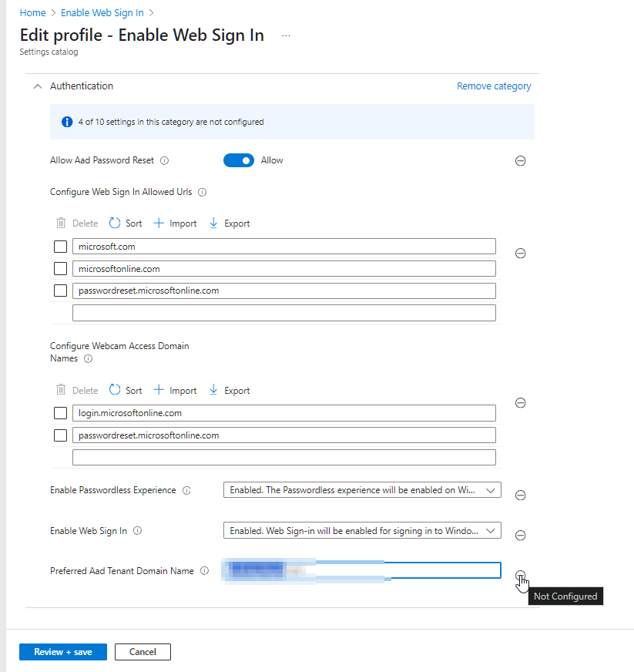Remove Preferred Aad Tenant Domain Name setting
Screen dimensions: 634x672
point(520,576)
